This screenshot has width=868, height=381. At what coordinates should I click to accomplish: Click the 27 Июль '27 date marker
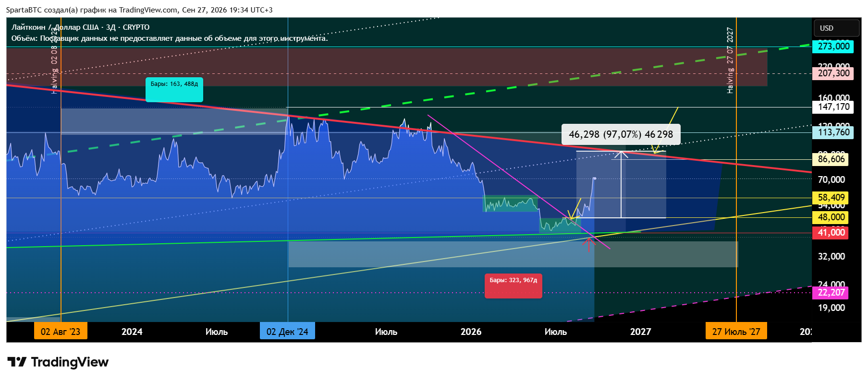tap(736, 332)
